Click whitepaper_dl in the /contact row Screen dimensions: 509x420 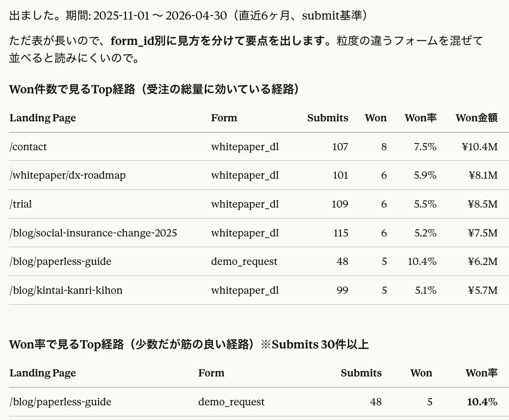pos(245,147)
